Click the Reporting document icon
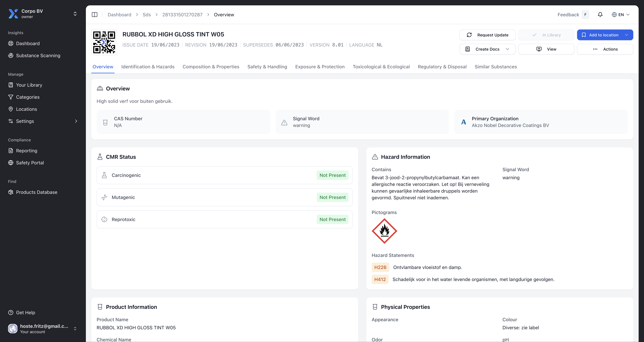644x342 pixels. click(11, 151)
